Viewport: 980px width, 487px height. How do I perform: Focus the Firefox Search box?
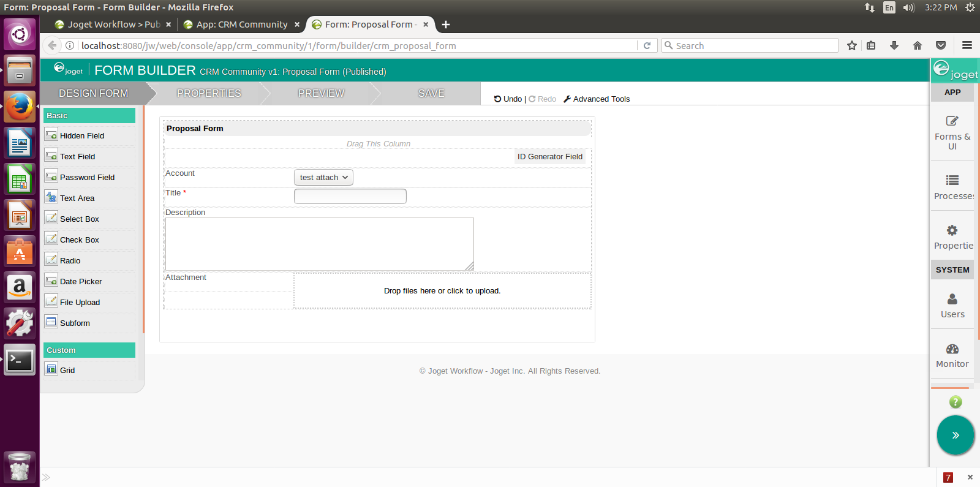tap(750, 45)
